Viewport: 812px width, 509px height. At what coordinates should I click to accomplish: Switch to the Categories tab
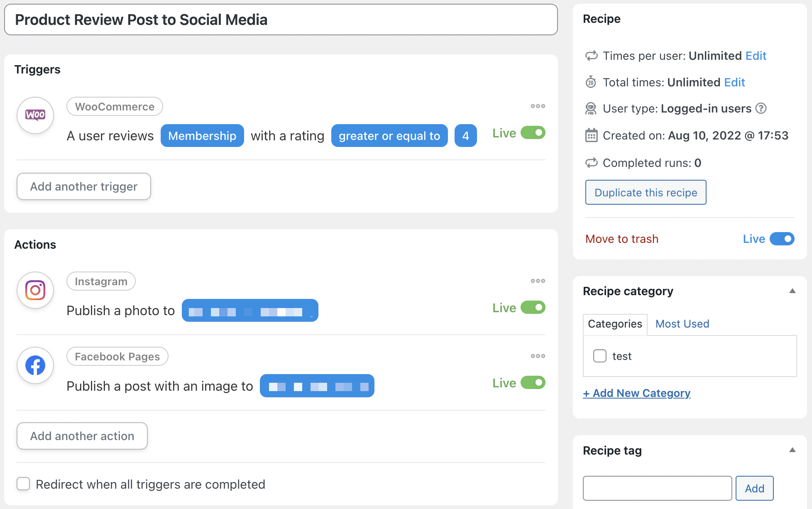tap(615, 324)
